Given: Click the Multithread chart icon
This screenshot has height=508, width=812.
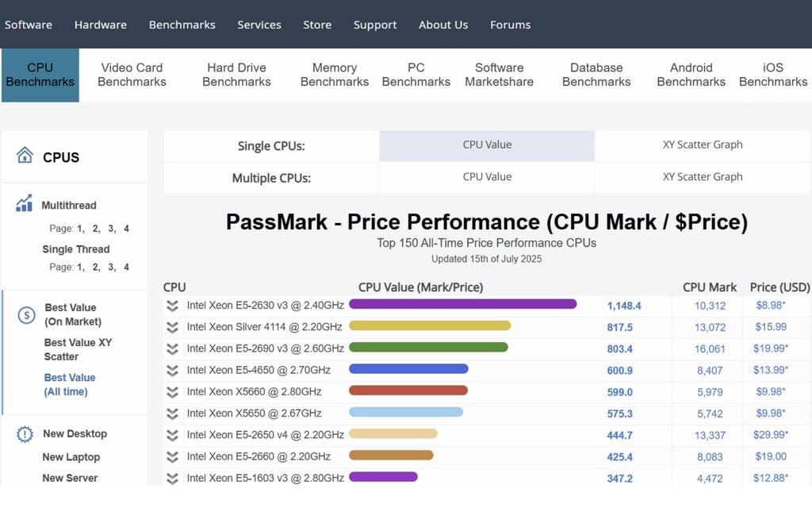Looking at the screenshot, I should 24,203.
